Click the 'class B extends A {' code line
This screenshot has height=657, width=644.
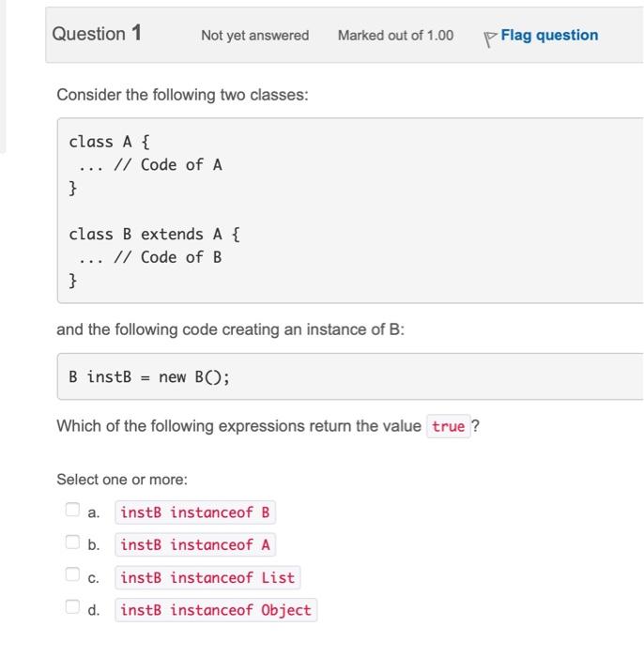(148, 235)
